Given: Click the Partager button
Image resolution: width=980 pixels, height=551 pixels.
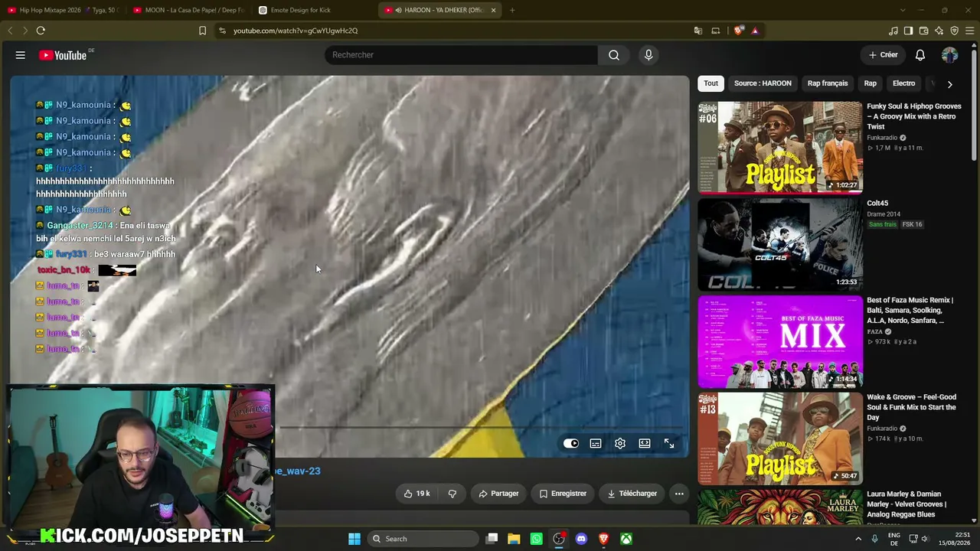Looking at the screenshot, I should [498, 494].
